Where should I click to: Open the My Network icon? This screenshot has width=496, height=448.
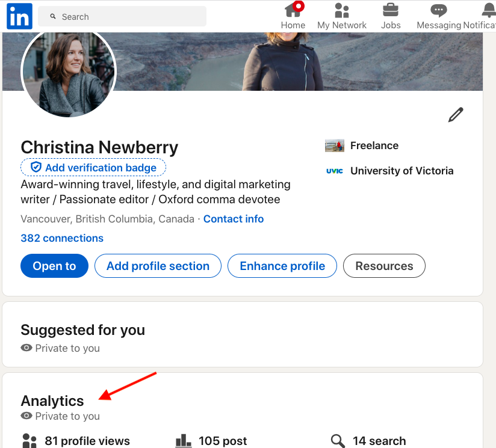(x=341, y=11)
